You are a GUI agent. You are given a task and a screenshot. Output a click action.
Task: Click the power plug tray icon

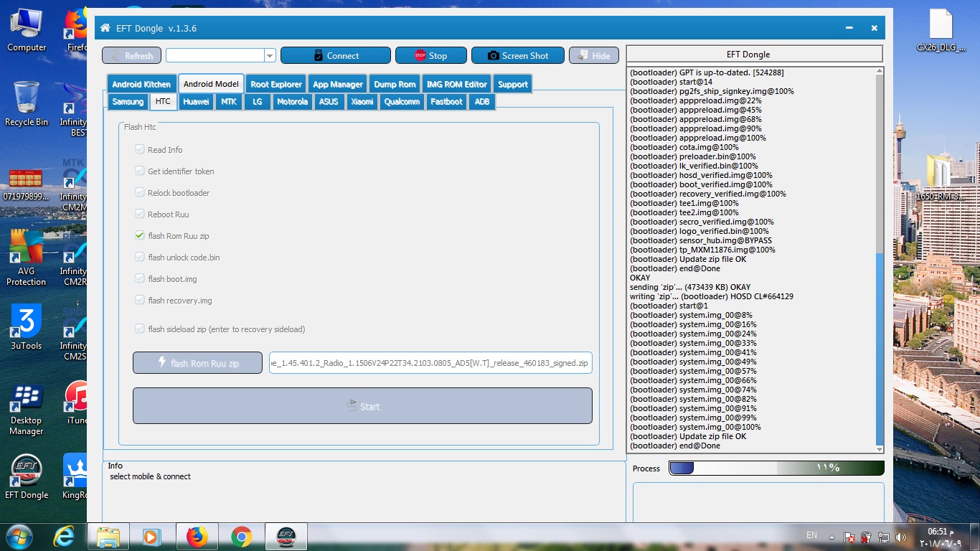[866, 537]
